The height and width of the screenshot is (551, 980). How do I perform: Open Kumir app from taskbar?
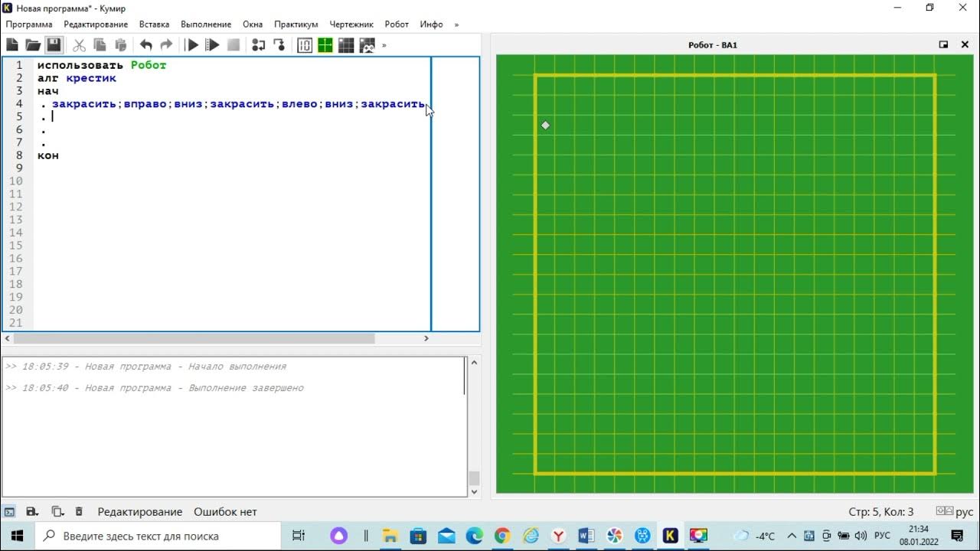(x=670, y=536)
